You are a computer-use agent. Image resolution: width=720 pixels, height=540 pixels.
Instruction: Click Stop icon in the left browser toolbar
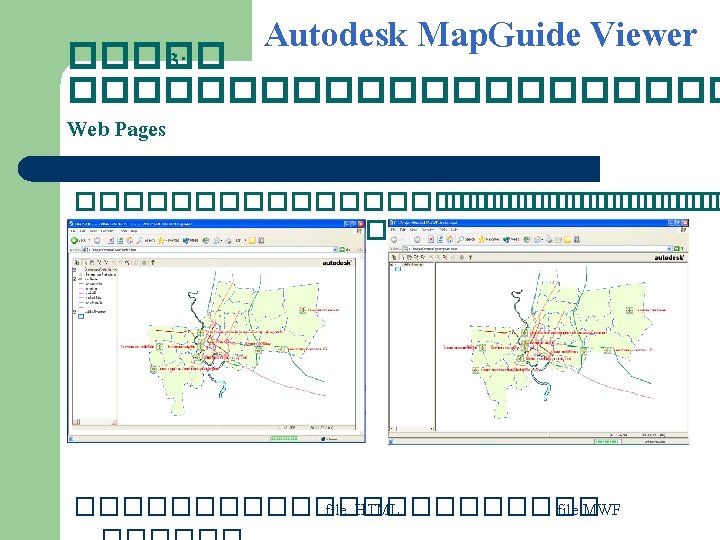click(x=111, y=240)
